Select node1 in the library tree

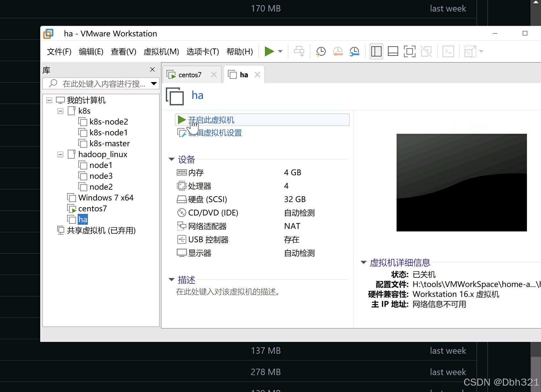[x=101, y=165]
